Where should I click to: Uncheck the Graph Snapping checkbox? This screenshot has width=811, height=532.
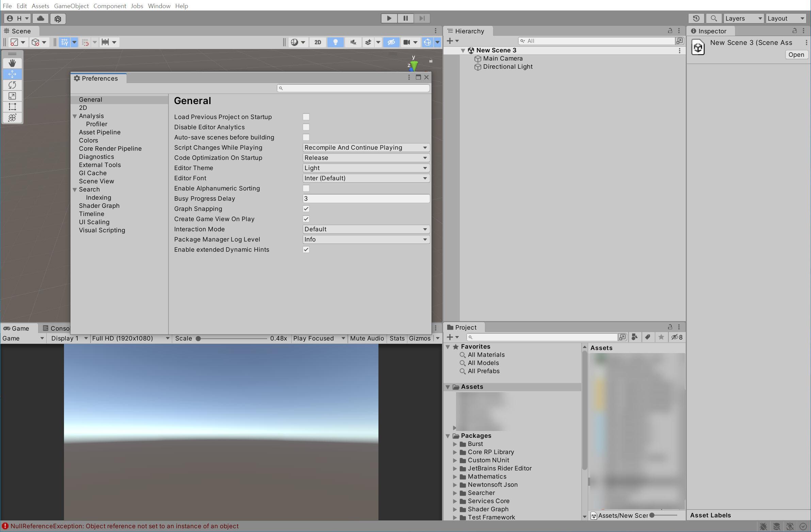(x=306, y=209)
